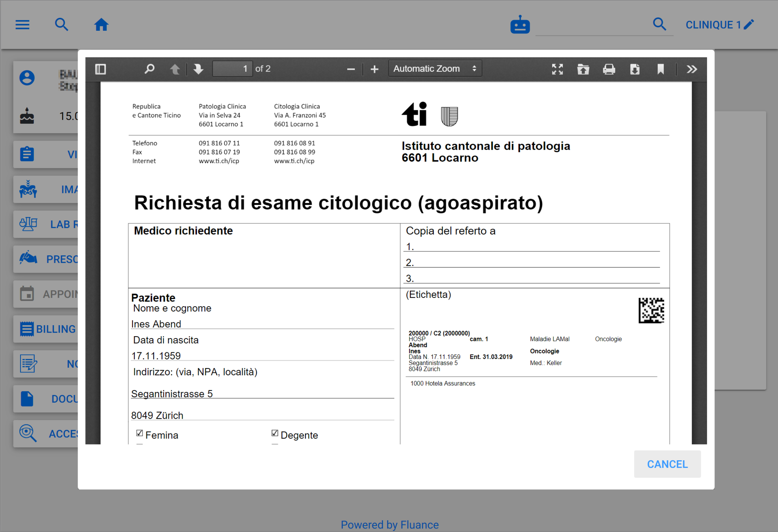This screenshot has width=778, height=532.
Task: Download the PDF document
Action: pos(635,69)
